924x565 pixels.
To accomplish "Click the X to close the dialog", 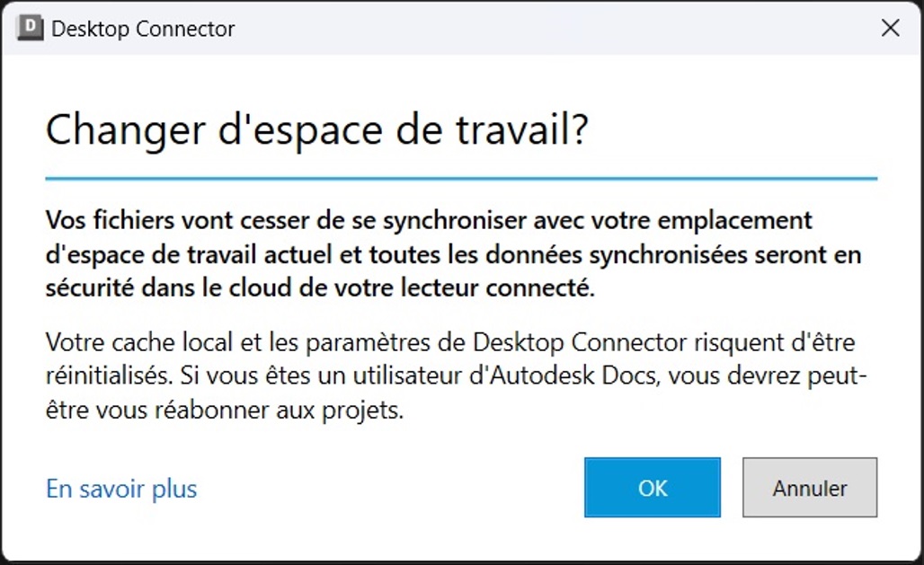I will click(890, 28).
